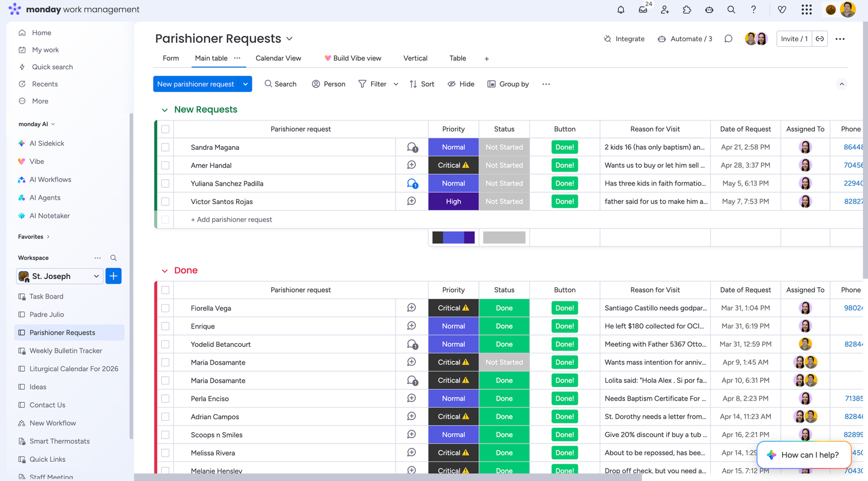Switch to Vertical tab
This screenshot has width=868, height=481.
click(416, 58)
